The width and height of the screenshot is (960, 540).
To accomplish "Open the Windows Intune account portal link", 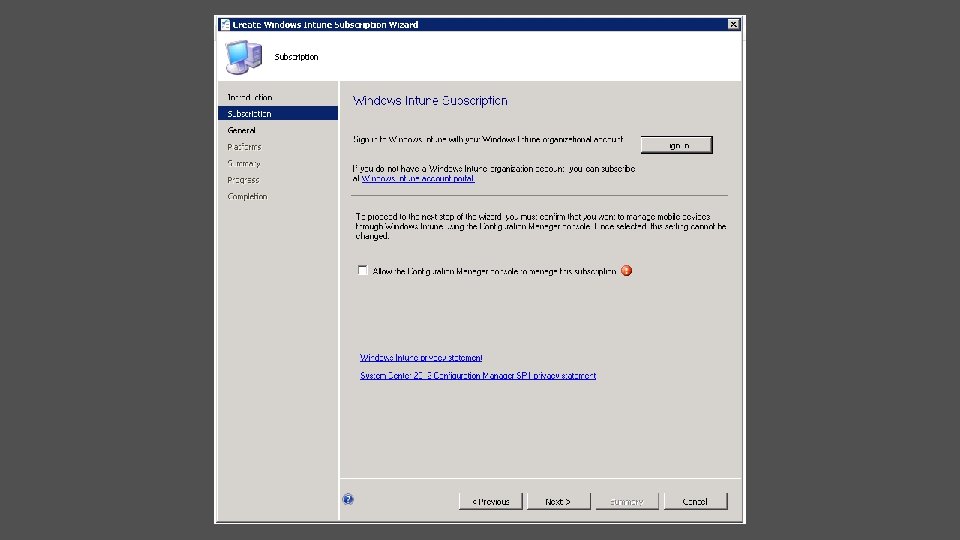I will click(x=418, y=179).
